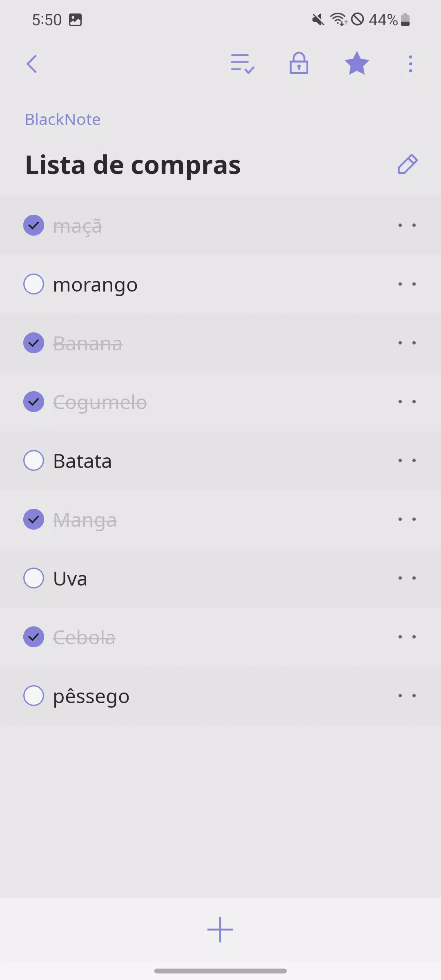Tap the lock note icon
The height and width of the screenshot is (980, 441).
coord(299,63)
